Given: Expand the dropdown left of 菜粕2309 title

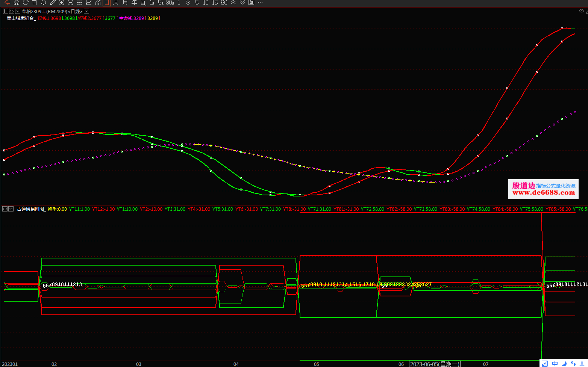Looking at the screenshot, I should pyautogui.click(x=18, y=12).
